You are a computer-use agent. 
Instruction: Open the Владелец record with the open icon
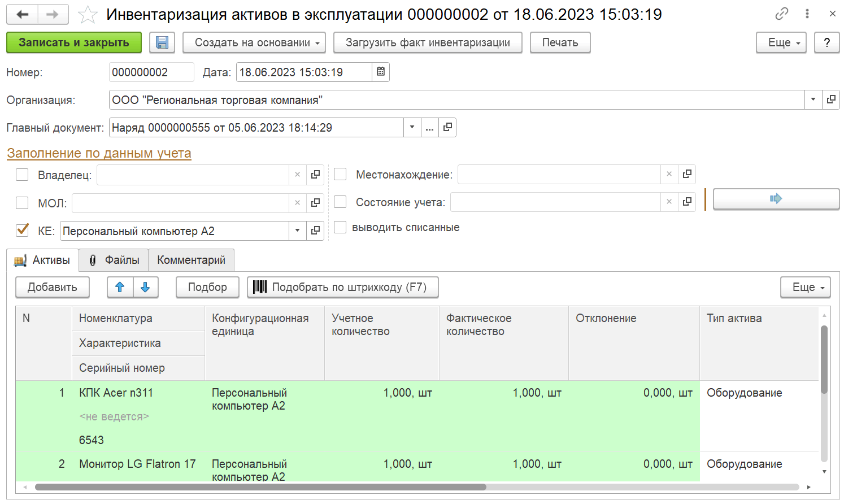point(315,175)
